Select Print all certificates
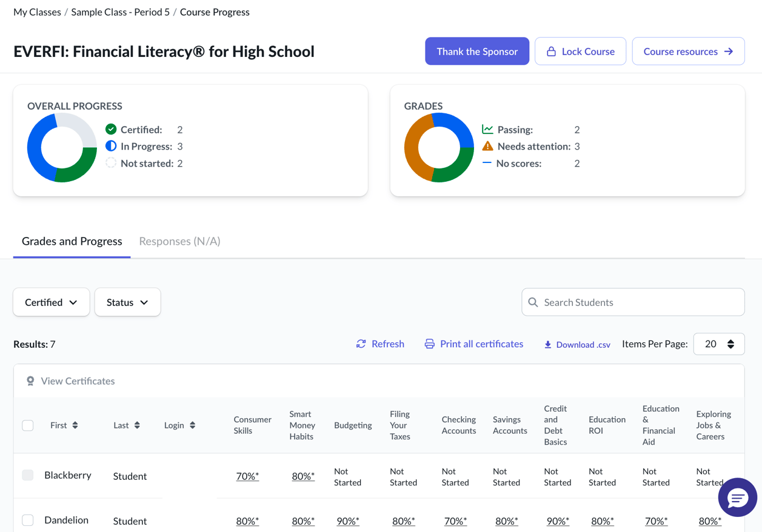Image resolution: width=762 pixels, height=532 pixels. click(x=474, y=344)
